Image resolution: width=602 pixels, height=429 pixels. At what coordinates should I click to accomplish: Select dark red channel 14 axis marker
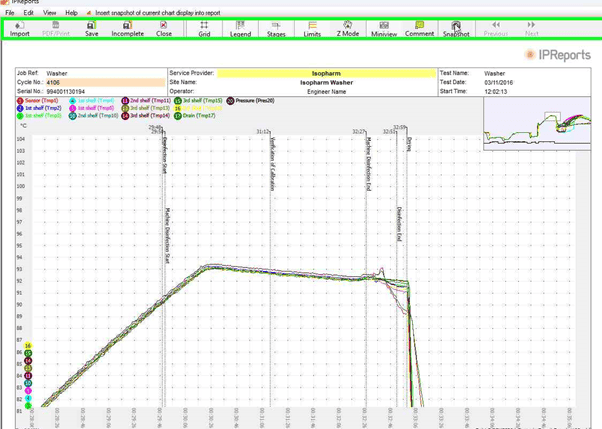28,361
